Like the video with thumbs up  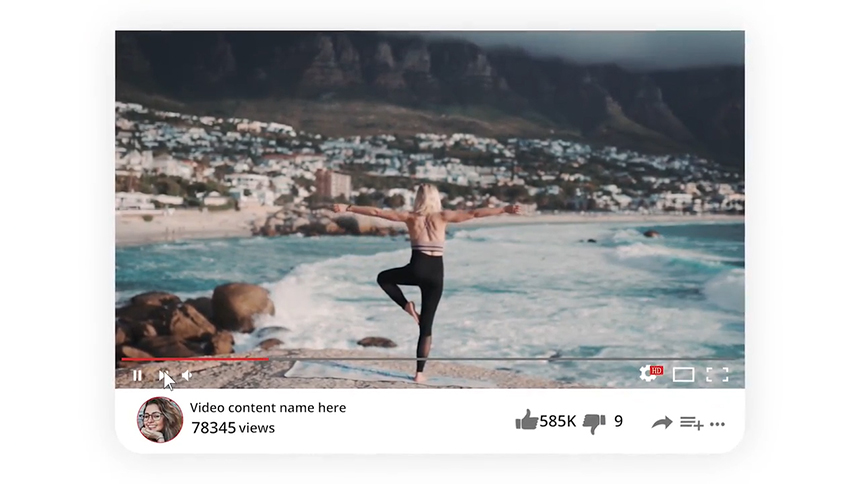(527, 420)
